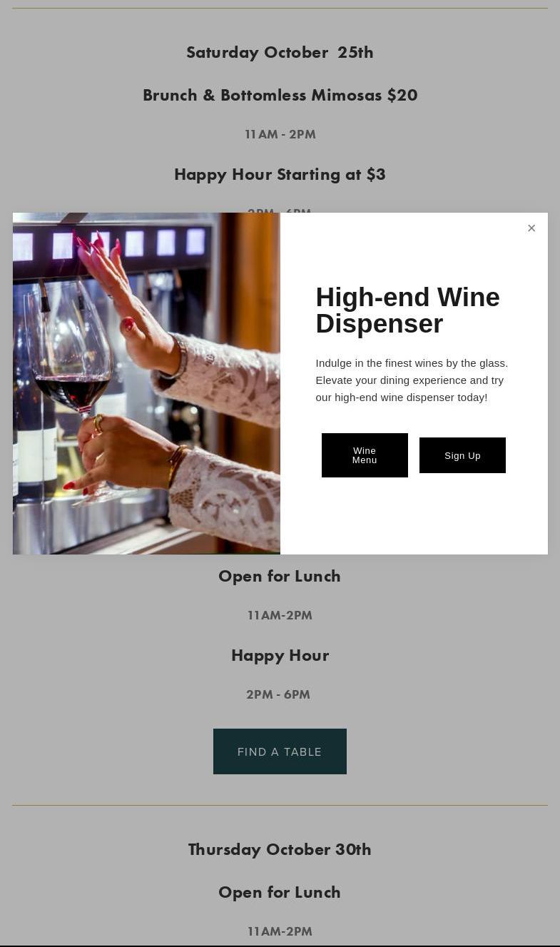Select Brunch & Bottomless Mimosas $20 text
This screenshot has height=947, width=560.
coord(280,95)
